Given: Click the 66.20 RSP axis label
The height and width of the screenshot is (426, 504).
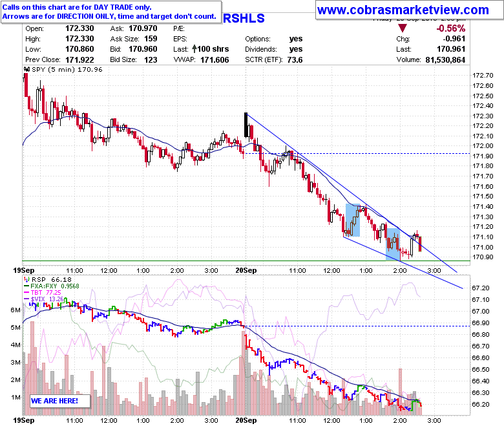Looking at the screenshot, I should [x=481, y=405].
